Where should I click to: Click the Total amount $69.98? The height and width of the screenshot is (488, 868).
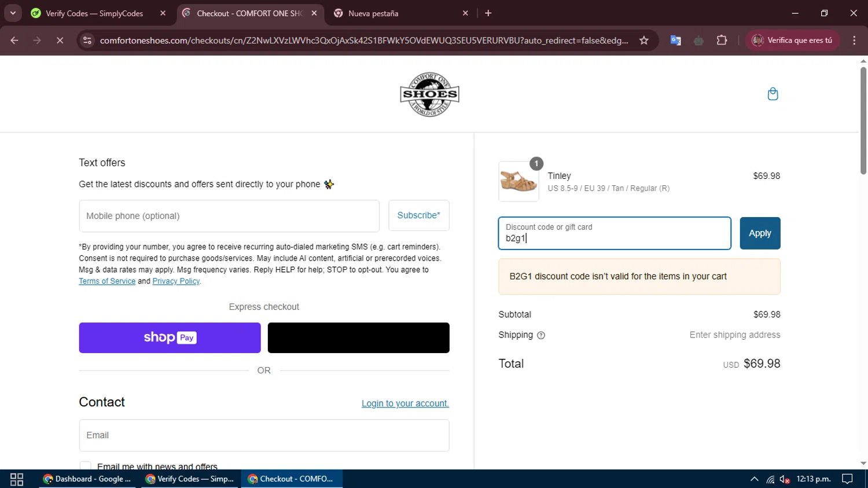pyautogui.click(x=762, y=364)
